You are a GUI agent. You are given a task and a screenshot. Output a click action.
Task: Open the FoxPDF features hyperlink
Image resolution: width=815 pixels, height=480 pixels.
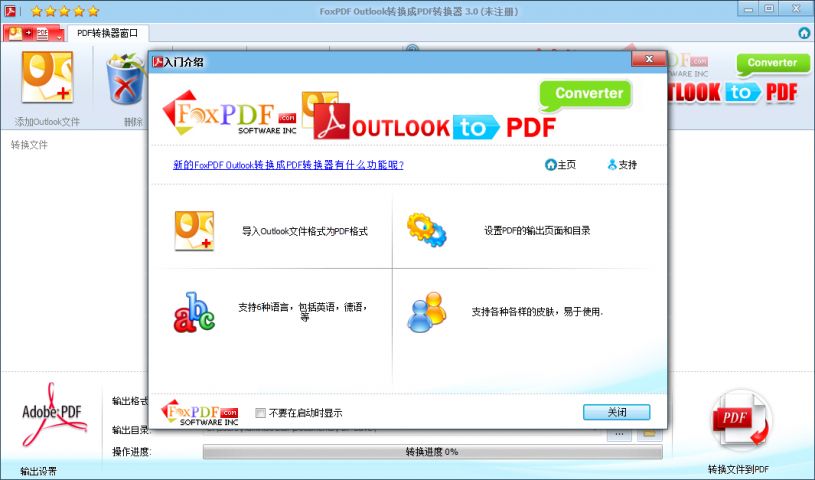(x=288, y=165)
